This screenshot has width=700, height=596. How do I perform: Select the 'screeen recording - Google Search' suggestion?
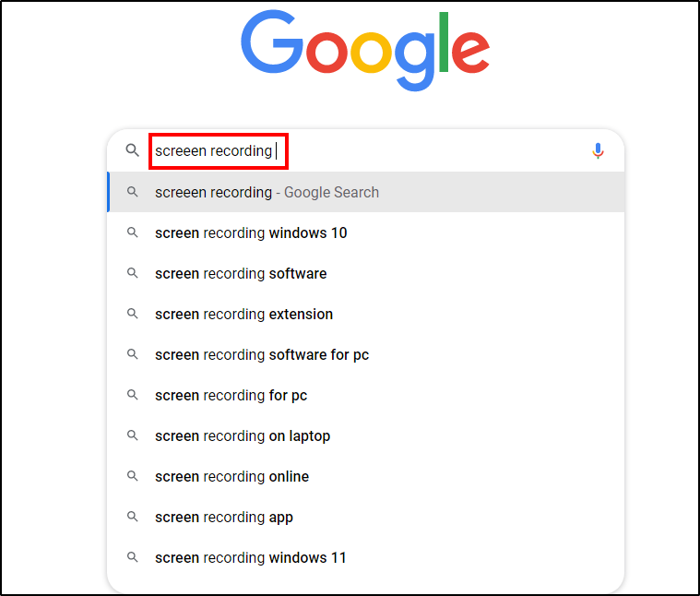coord(267,193)
